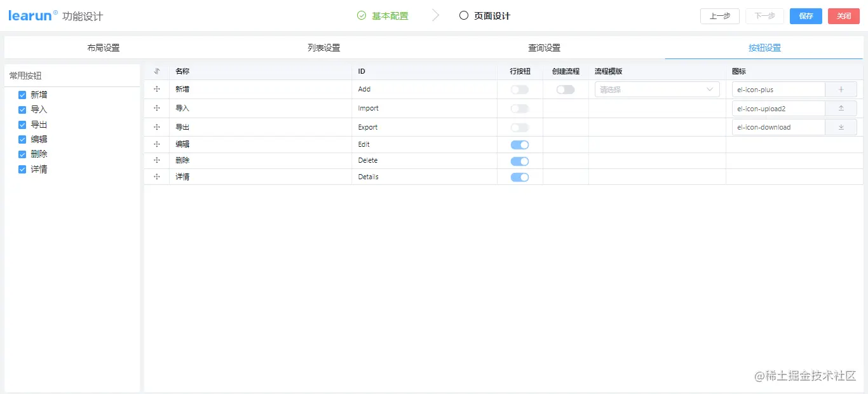The width and height of the screenshot is (868, 394).
Task: Click the 常用按钮 panel heading
Action: click(25, 76)
